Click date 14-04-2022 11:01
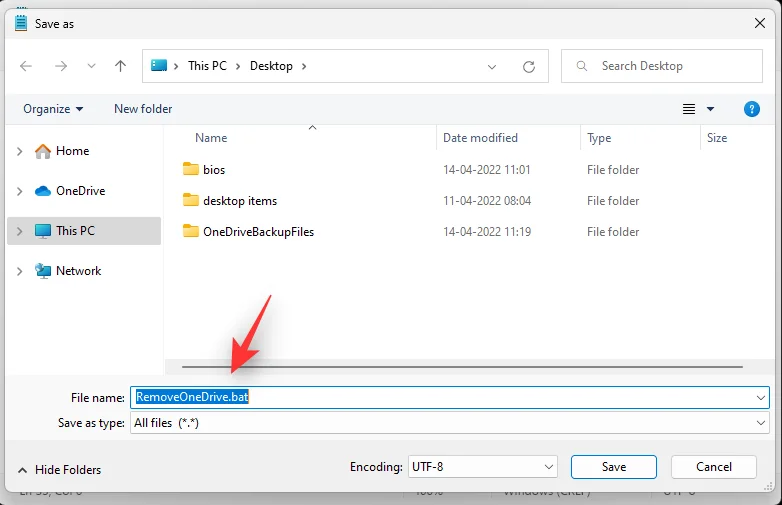This screenshot has height=505, width=782. click(486, 170)
